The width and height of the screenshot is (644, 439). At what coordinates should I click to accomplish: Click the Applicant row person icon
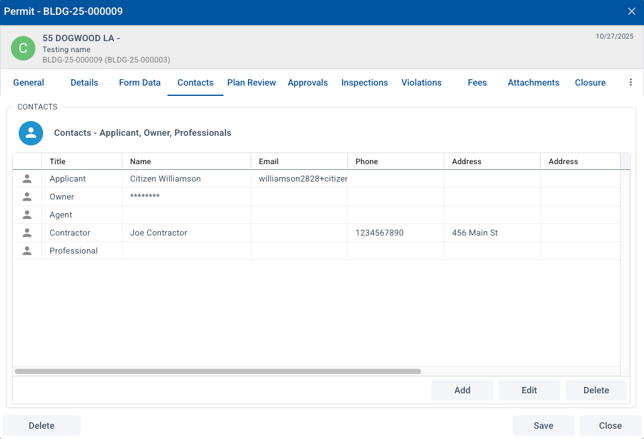coord(27,179)
